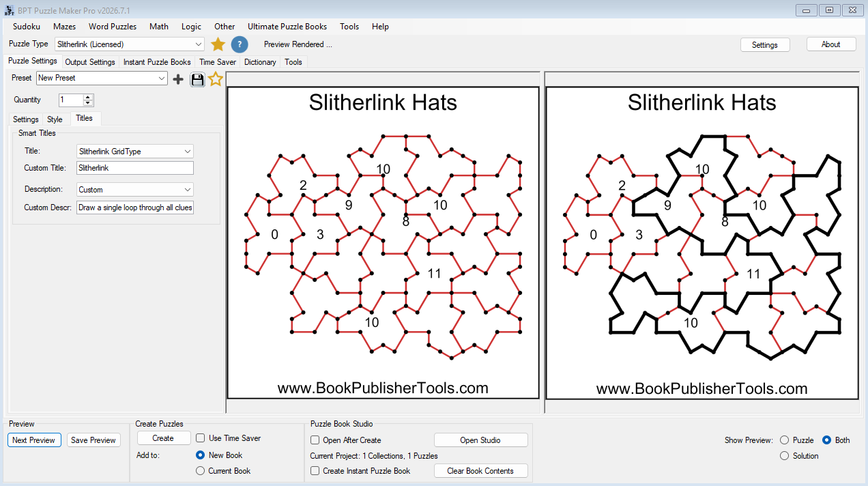Click the solution preview with black loop
The image size is (868, 486).
(x=702, y=242)
